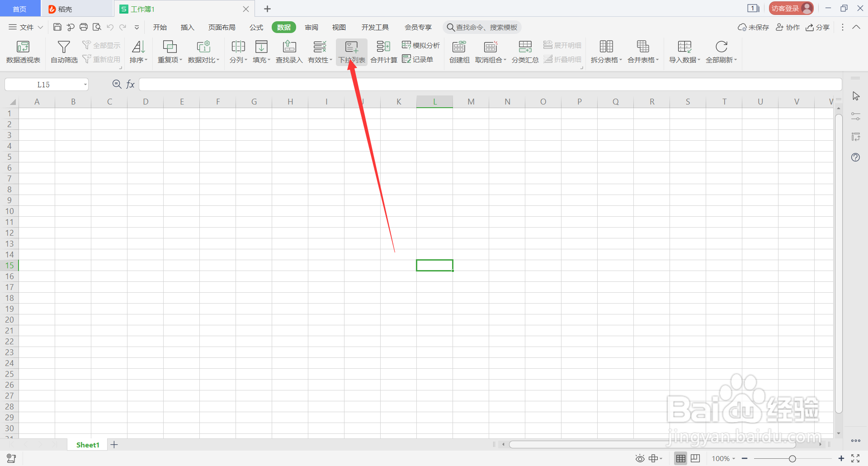Click the zoom magnifier beside fx
868x466 pixels.
117,84
